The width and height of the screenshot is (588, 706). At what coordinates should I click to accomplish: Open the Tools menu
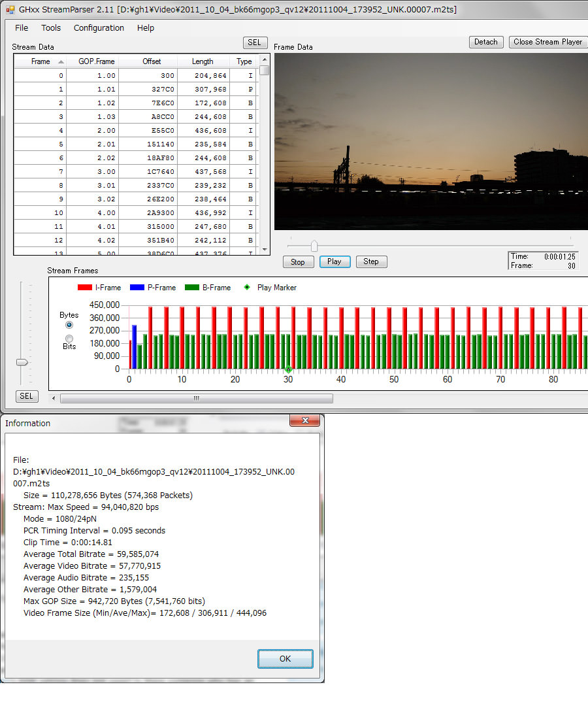(x=51, y=28)
